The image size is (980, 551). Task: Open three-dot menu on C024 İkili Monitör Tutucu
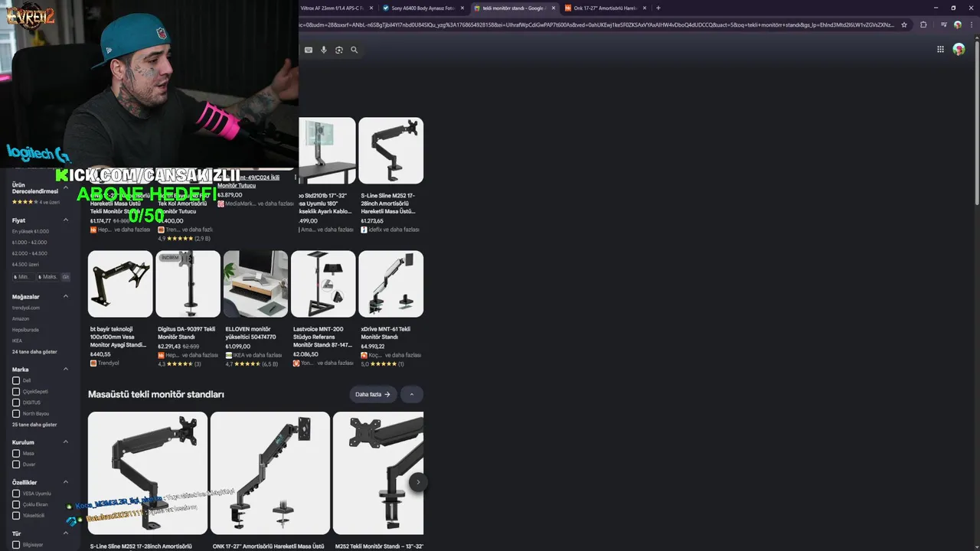[x=296, y=178]
